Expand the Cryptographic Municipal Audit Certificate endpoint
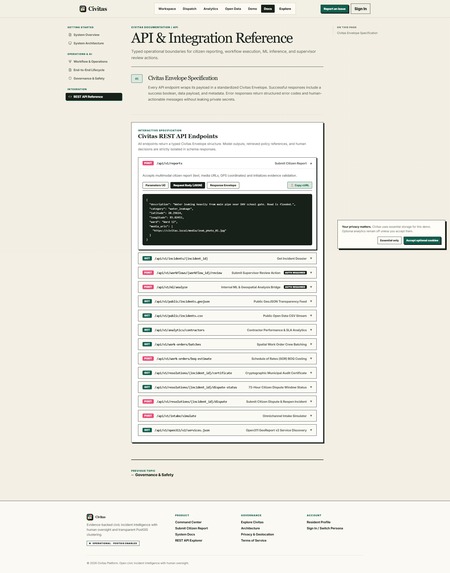450x573 pixels. coord(227,373)
